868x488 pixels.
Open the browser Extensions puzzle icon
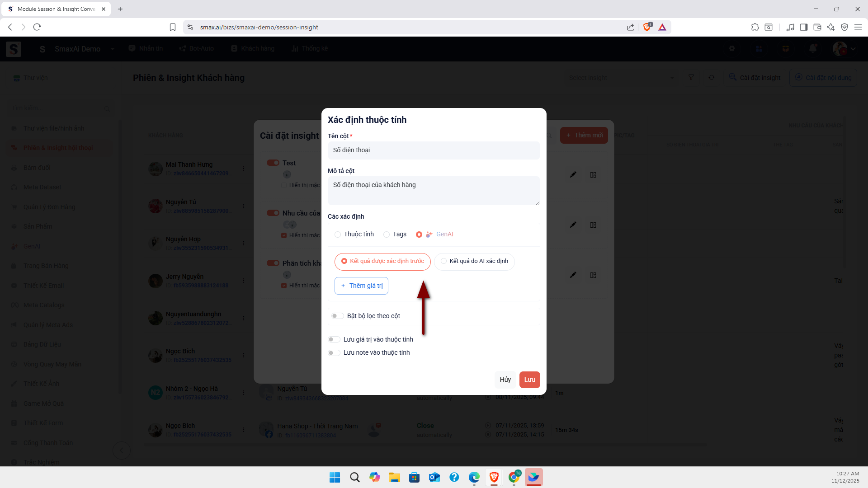[x=755, y=27]
